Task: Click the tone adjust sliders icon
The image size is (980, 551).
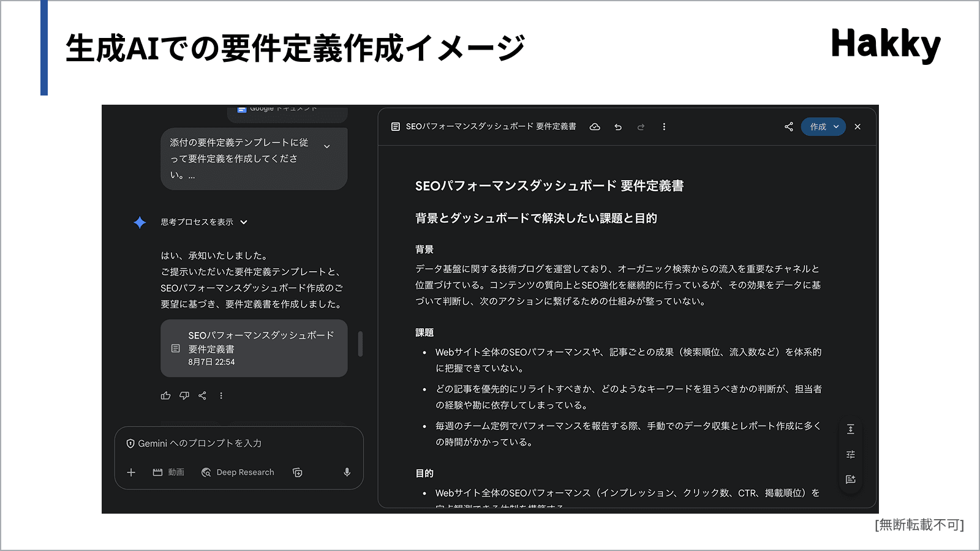Action: pos(850,454)
